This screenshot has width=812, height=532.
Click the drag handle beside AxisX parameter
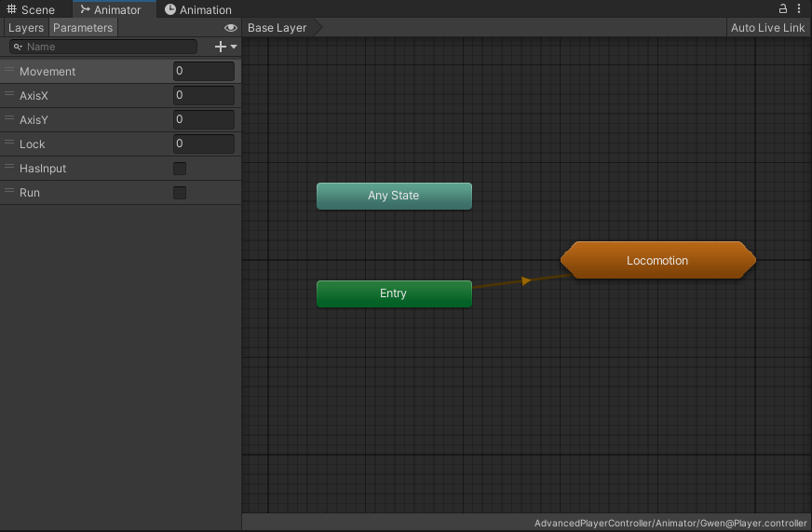pos(9,95)
